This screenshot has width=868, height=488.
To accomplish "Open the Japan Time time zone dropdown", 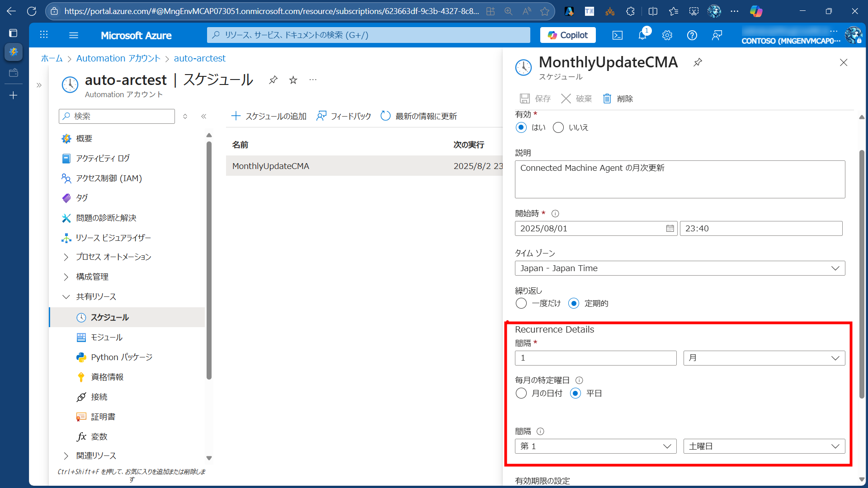I will (679, 268).
